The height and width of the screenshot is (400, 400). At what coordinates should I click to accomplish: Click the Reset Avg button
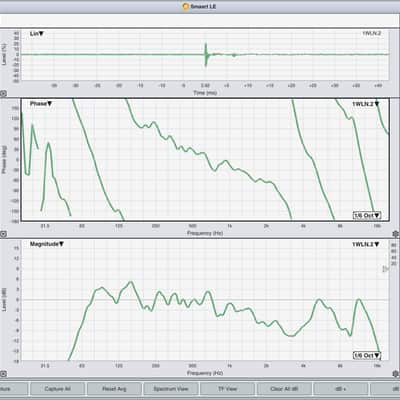pos(114,389)
